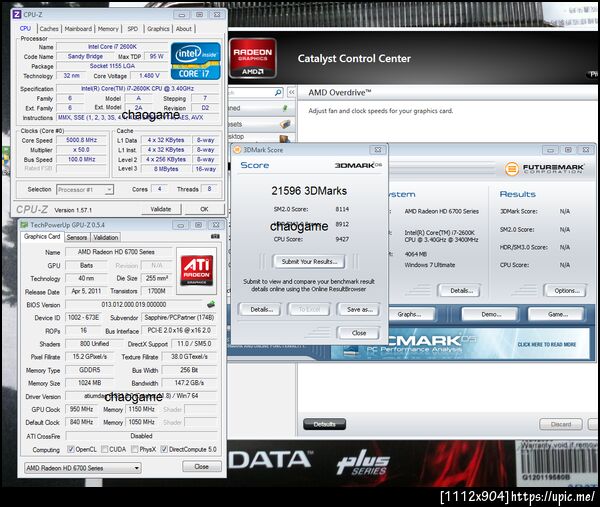Collapse the Catalyst sidebar with double-arrow button

[291, 92]
